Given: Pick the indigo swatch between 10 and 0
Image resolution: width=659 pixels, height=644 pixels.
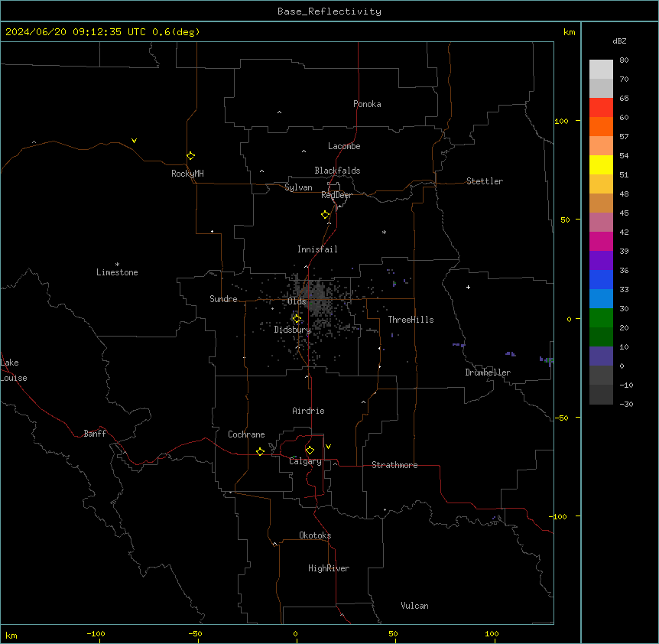Looking at the screenshot, I should [601, 356].
